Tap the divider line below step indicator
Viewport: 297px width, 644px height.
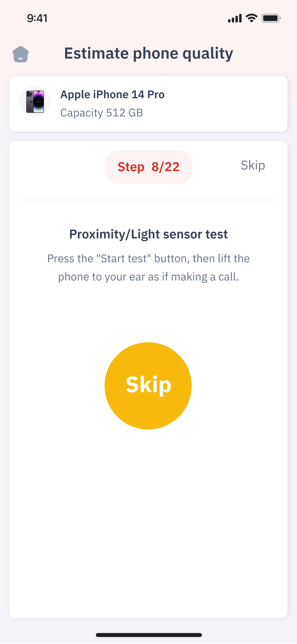(148, 200)
